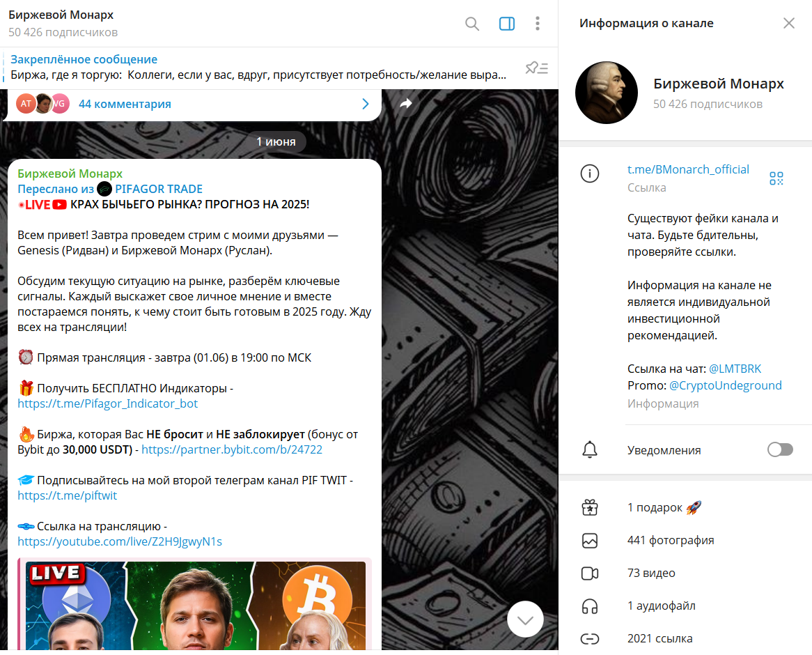812x655 pixels.
Task: Close the channel information panel
Action: 789,23
